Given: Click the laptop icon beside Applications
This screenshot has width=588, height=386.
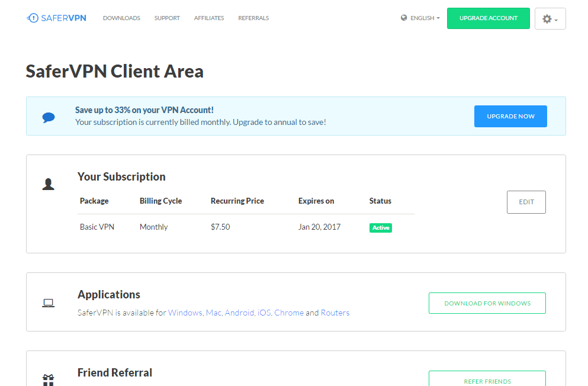Looking at the screenshot, I should [x=49, y=303].
